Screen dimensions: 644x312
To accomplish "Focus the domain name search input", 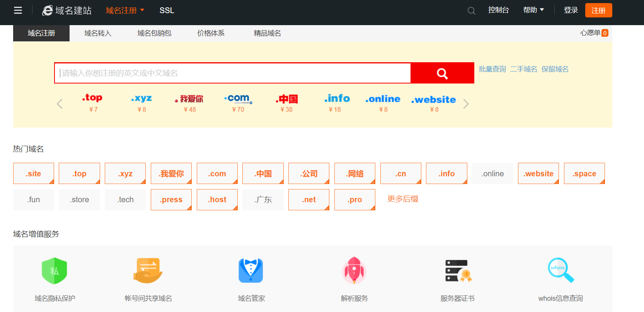I will [233, 73].
